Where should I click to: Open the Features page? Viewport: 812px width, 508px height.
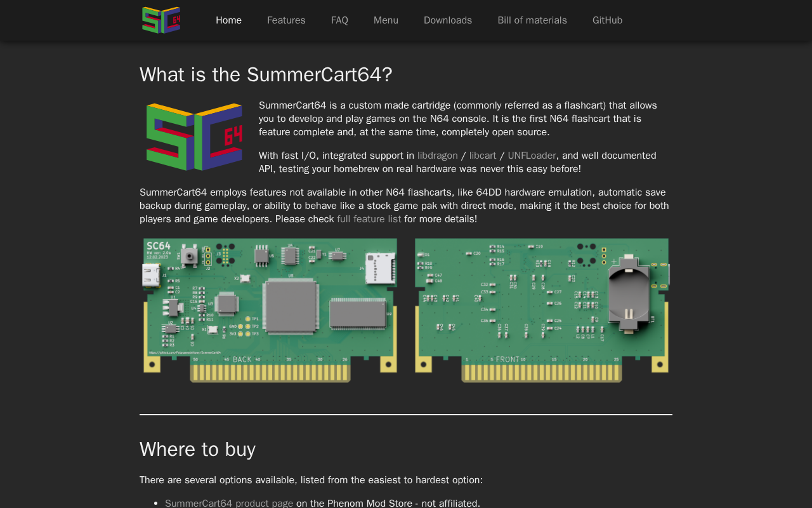(x=286, y=20)
